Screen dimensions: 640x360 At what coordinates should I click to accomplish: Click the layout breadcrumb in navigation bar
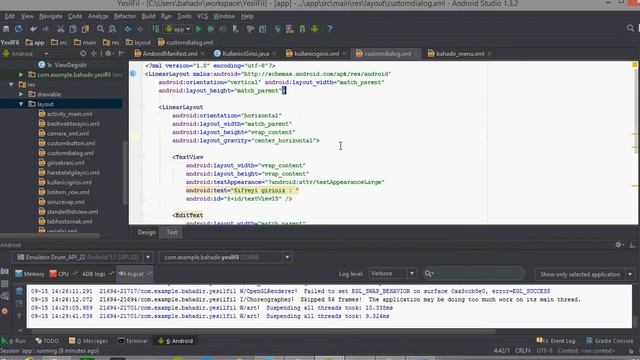click(x=139, y=42)
